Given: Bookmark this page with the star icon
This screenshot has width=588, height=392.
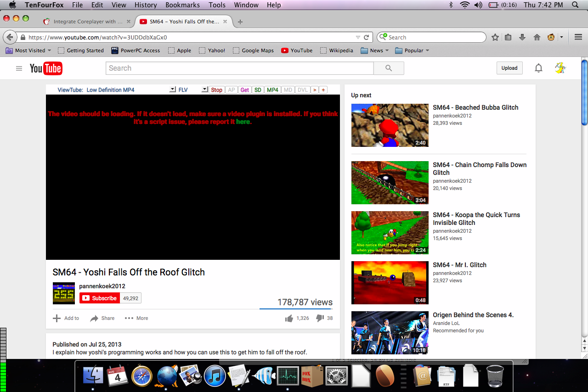Looking at the screenshot, I should click(x=495, y=37).
